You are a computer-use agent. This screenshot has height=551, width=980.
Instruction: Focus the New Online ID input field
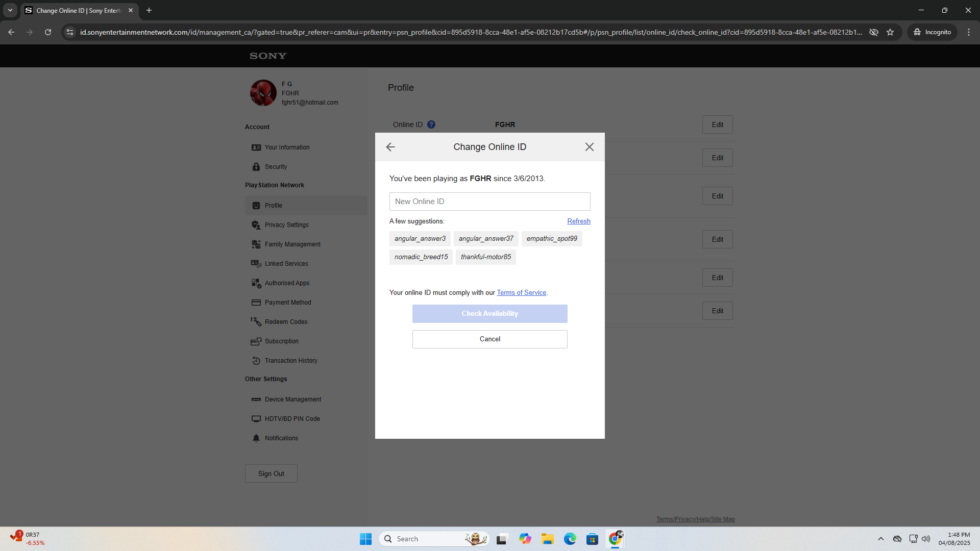pos(490,202)
